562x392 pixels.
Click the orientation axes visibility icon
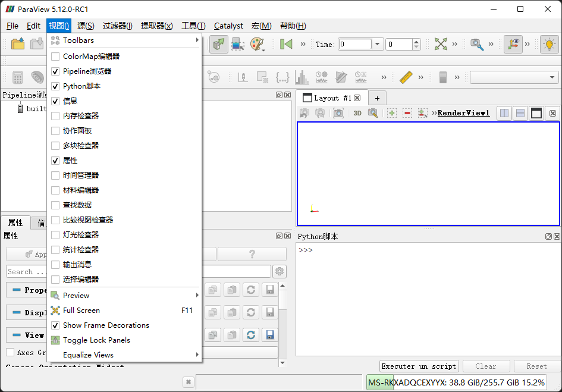click(513, 44)
